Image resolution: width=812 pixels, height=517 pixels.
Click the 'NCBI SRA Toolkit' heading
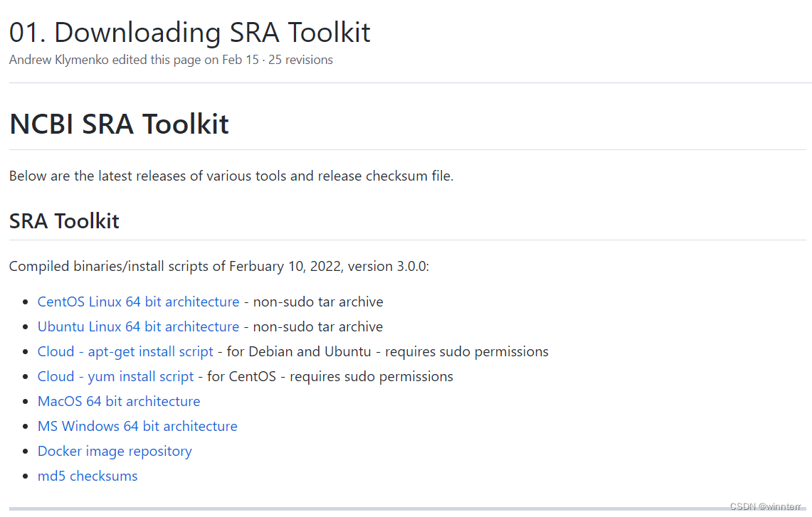click(x=119, y=124)
